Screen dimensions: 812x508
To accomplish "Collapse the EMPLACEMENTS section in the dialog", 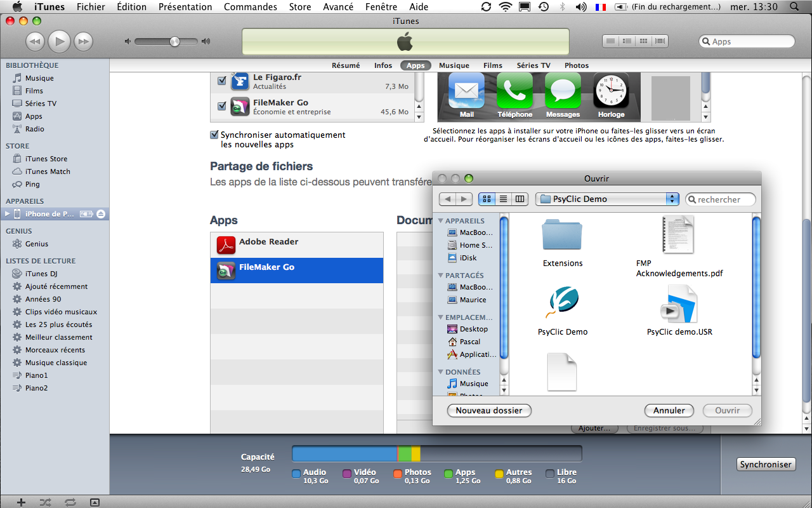I will [x=441, y=317].
